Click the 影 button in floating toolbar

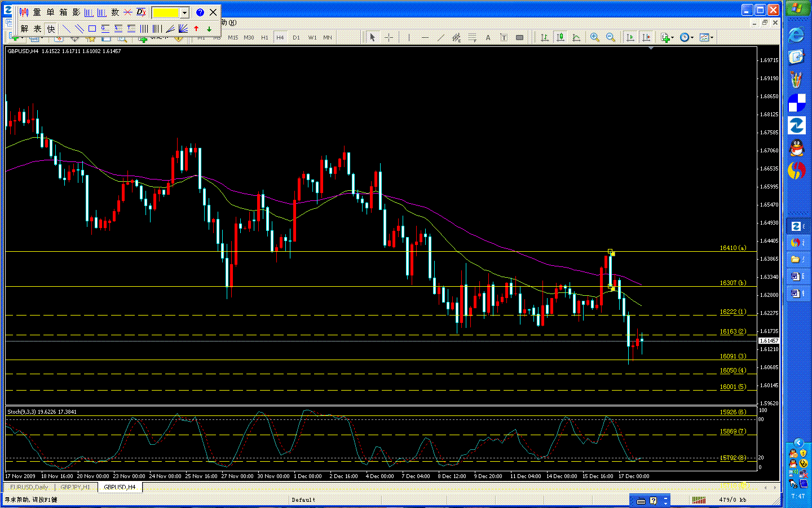[x=76, y=12]
